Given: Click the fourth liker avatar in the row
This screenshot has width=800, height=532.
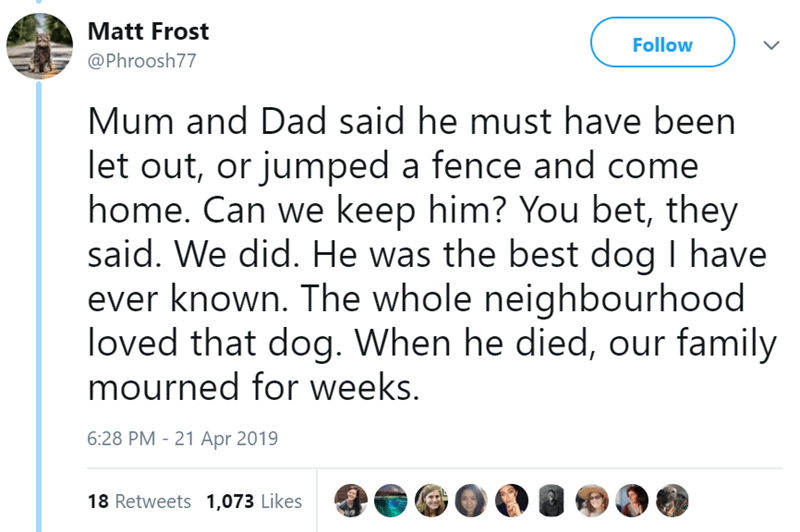Looking at the screenshot, I should (471, 499).
